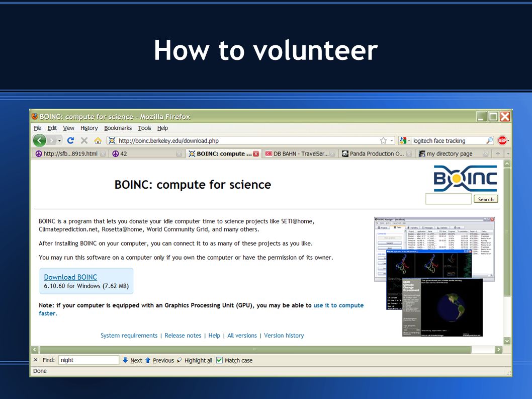The width and height of the screenshot is (532, 399).
Task: Click horizontal scrollbar right arrow
Action: (x=498, y=349)
